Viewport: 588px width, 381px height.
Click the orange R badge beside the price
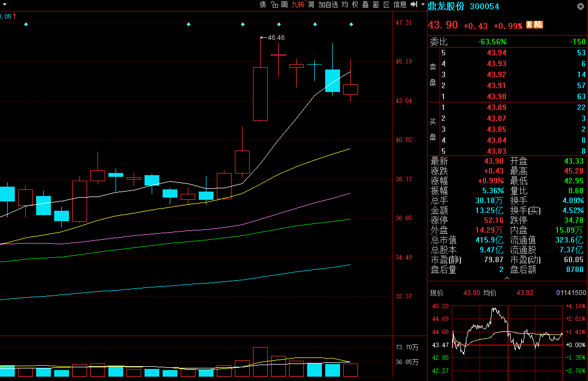click(x=530, y=25)
